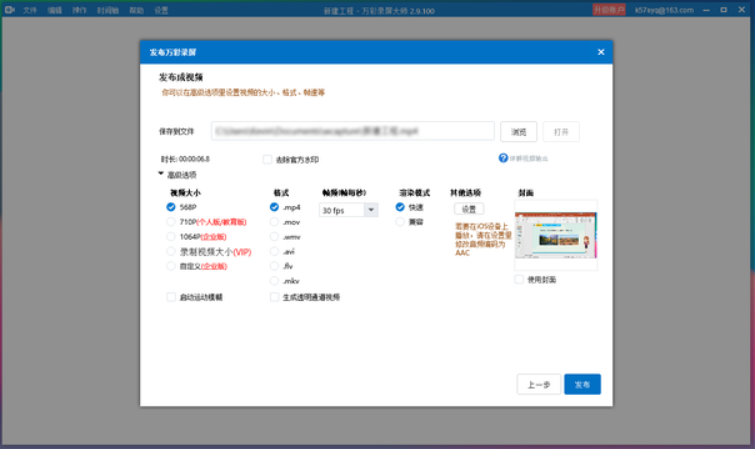Viewport: 755px width, 449px height.
Task: Open the 设置 menu
Action: point(161,10)
